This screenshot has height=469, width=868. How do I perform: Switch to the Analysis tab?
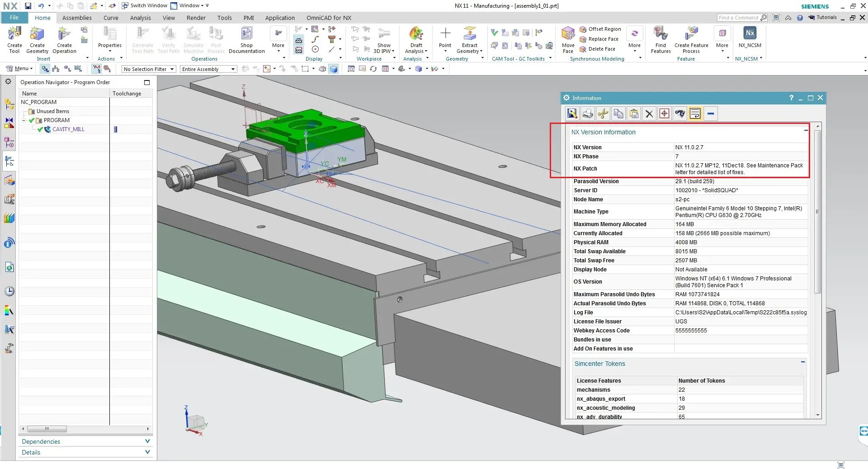(141, 18)
